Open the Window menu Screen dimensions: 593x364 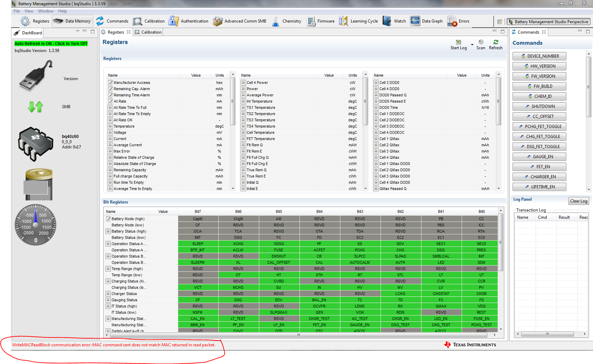tap(46, 11)
